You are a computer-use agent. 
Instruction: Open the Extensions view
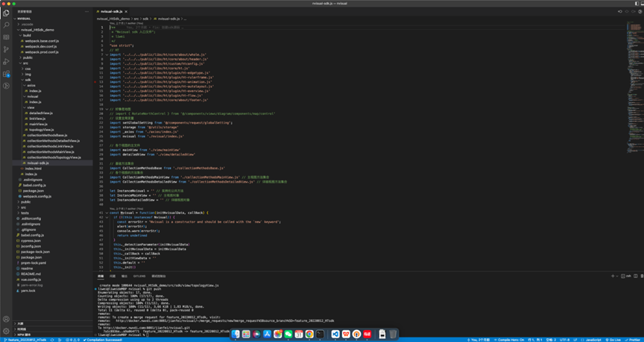click(6, 74)
